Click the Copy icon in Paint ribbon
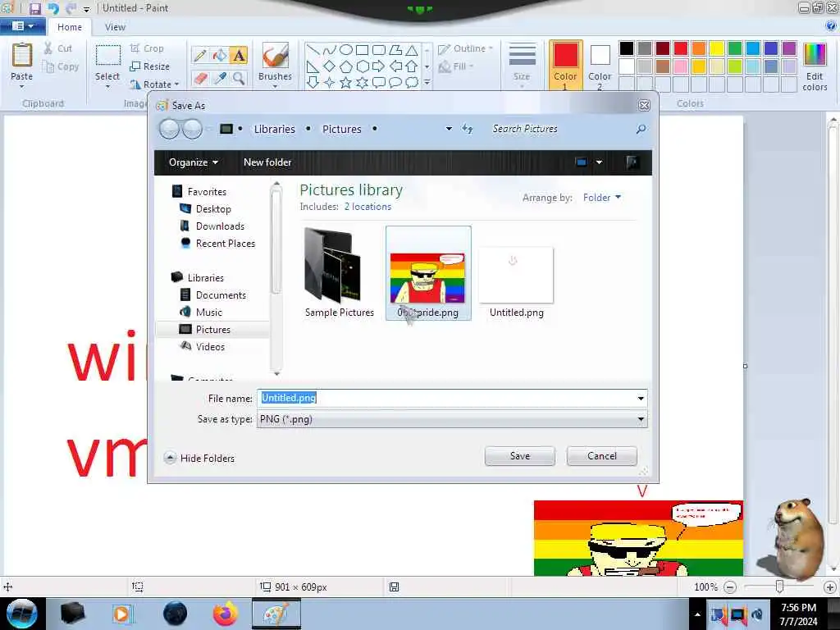The height and width of the screenshot is (630, 840). point(48,66)
